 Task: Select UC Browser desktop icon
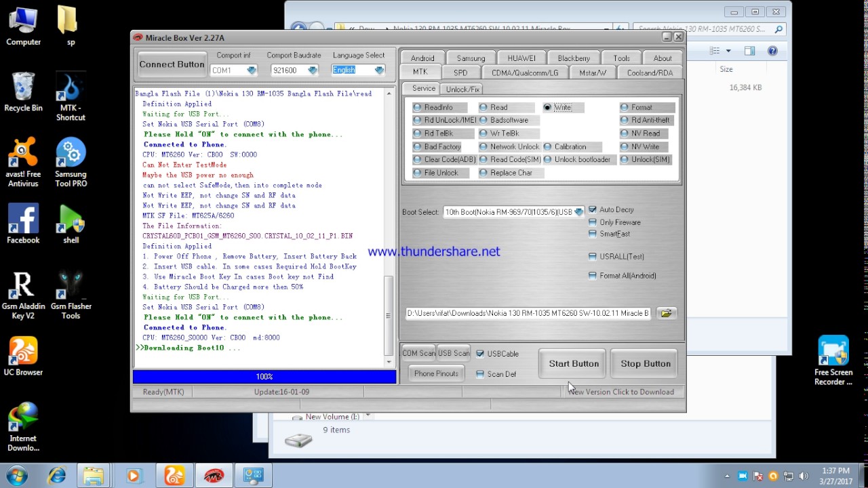[23, 357]
